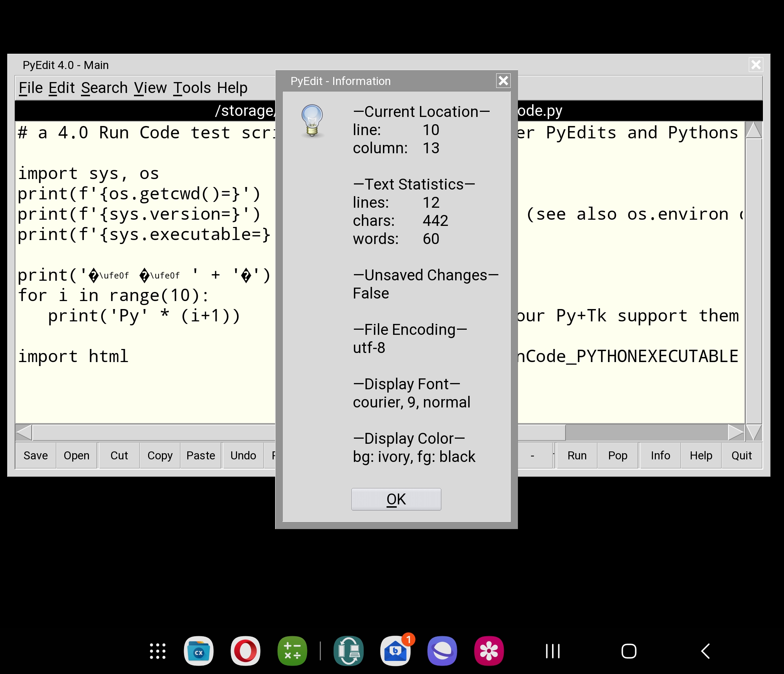Click the print(f'{sys.version=}') line

click(139, 214)
